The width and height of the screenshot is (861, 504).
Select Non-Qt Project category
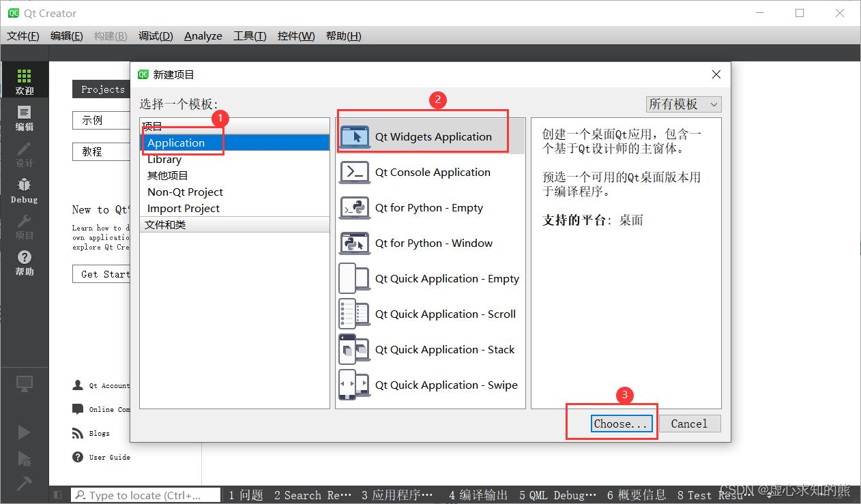pyautogui.click(x=235, y=192)
